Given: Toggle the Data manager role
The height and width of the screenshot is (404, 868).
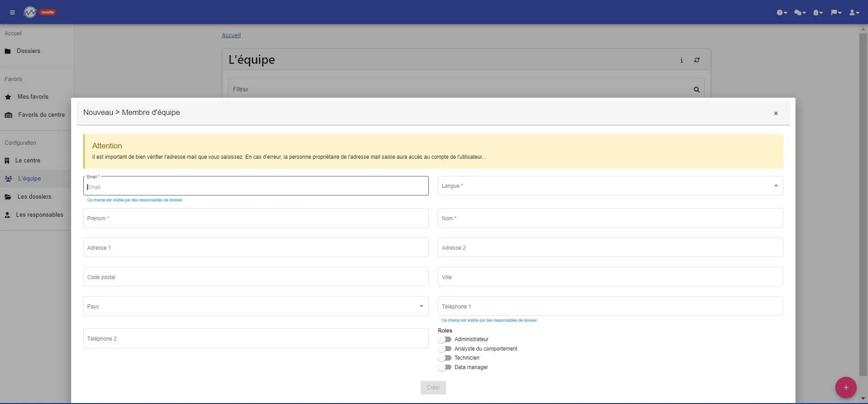Looking at the screenshot, I should coord(445,367).
